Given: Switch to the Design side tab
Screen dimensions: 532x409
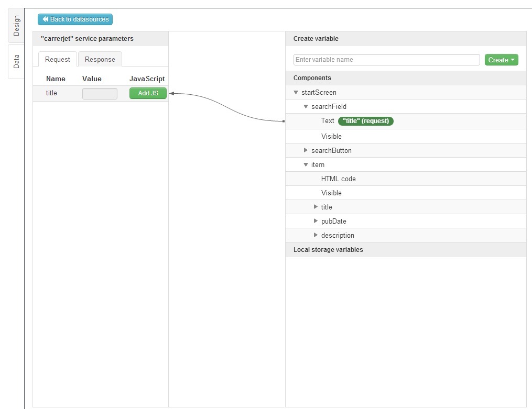Looking at the screenshot, I should click(16, 26).
